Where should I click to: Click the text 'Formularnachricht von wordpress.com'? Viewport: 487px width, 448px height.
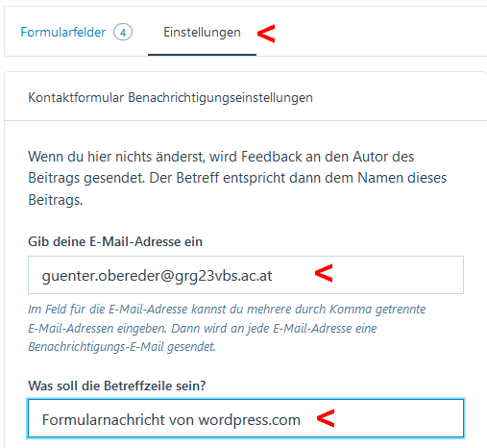click(171, 420)
